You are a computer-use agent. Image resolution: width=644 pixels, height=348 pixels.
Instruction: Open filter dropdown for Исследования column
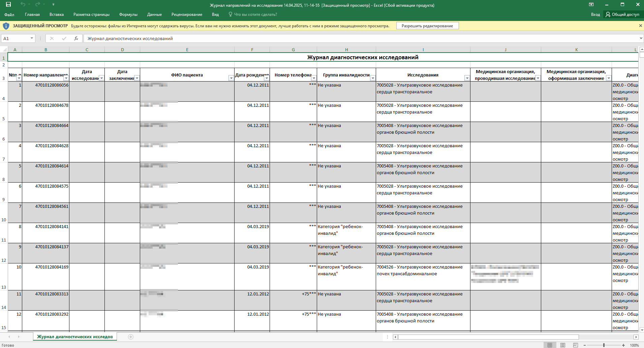tap(467, 78)
